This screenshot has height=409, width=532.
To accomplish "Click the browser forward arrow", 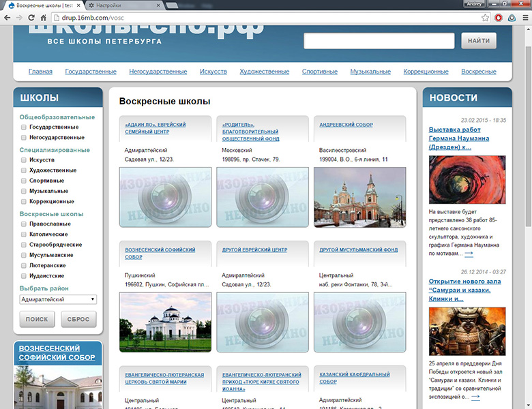I will (x=19, y=18).
